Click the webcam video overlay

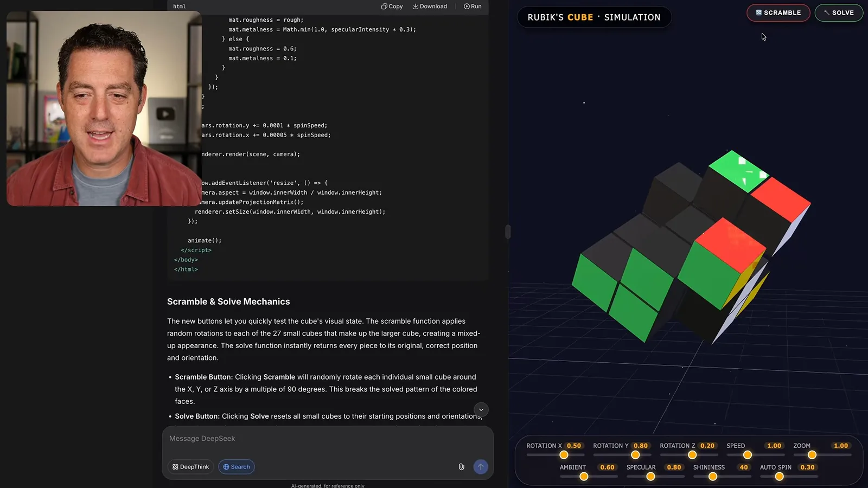[x=104, y=108]
